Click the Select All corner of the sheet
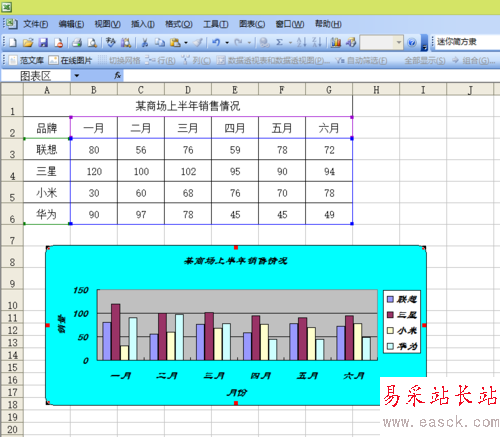500x437 pixels. [12, 89]
